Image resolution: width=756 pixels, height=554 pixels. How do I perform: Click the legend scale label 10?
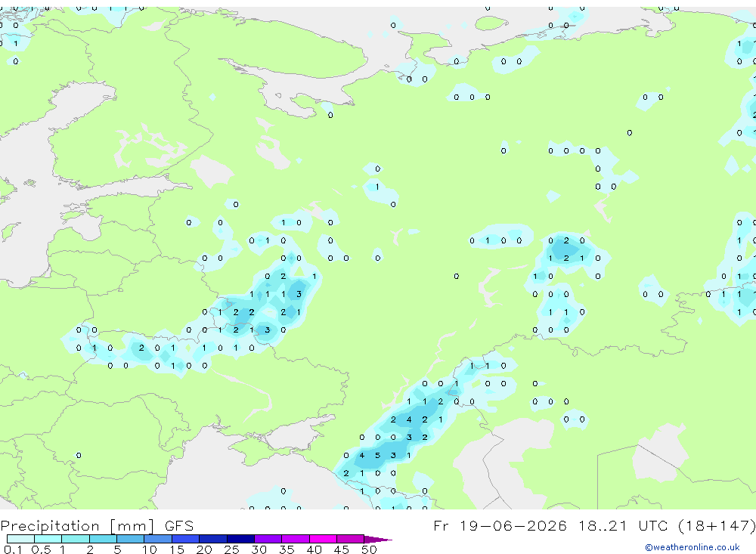coord(150,549)
